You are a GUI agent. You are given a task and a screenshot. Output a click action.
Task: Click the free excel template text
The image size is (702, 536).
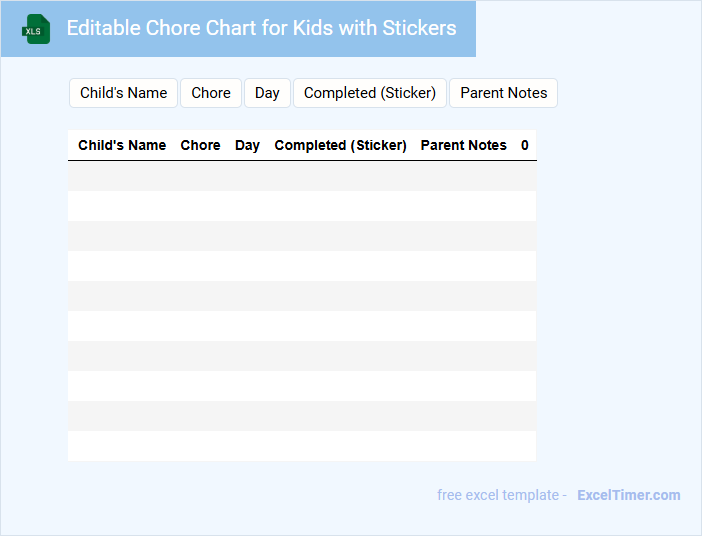click(x=501, y=495)
